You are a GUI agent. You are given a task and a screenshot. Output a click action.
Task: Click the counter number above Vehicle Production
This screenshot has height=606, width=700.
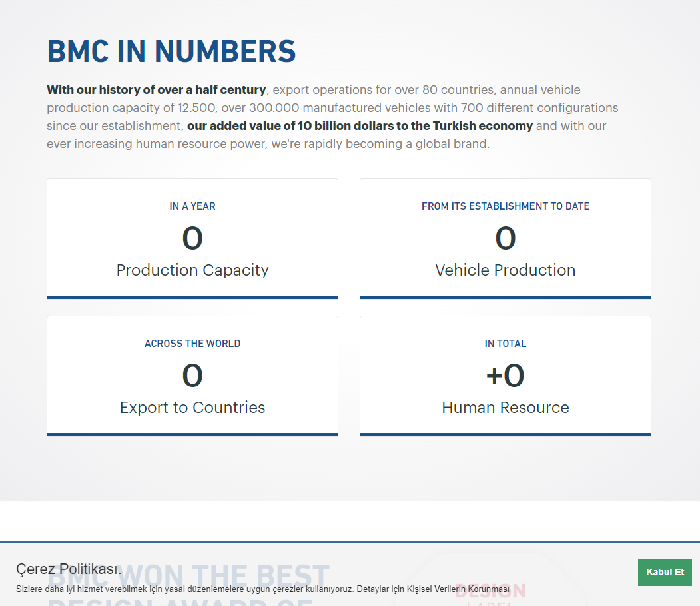[505, 238]
